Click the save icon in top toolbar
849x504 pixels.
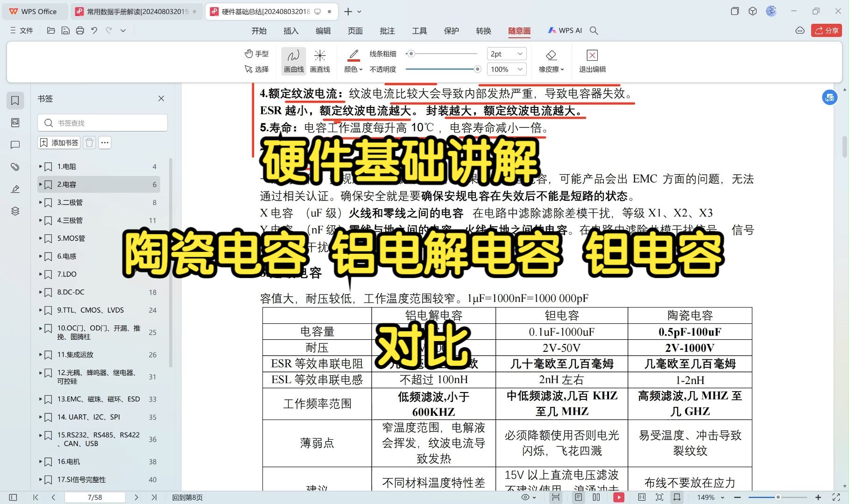point(65,30)
